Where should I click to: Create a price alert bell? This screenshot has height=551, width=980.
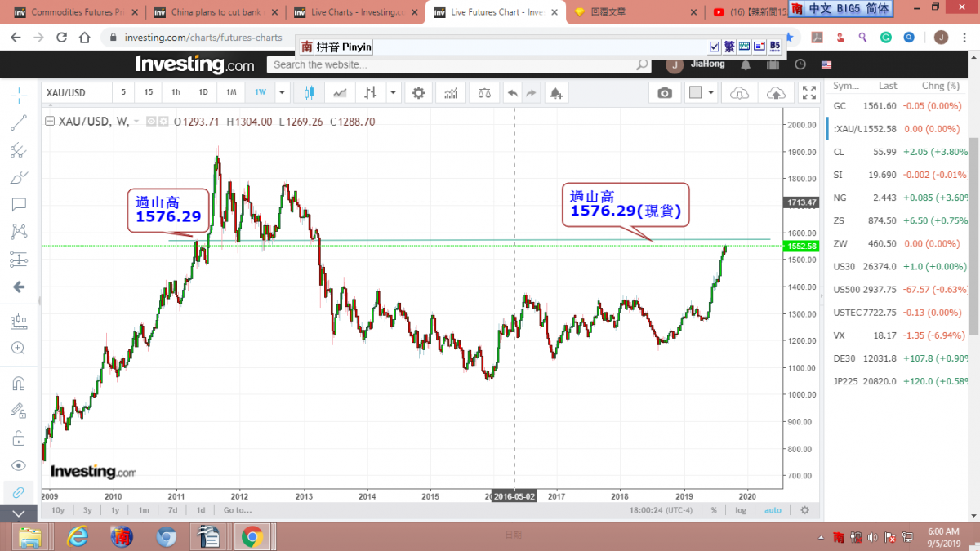coord(556,92)
